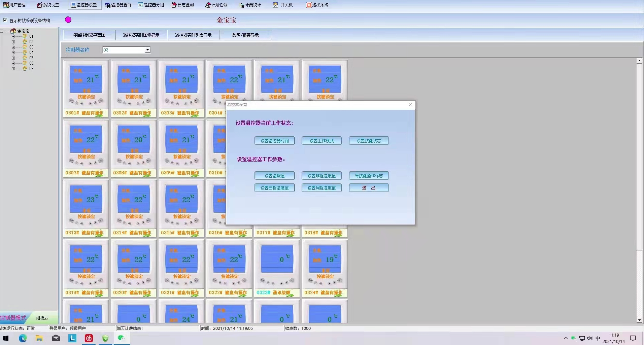The height and width of the screenshot is (345, 644).
Task: Open Microsoft Edge from the taskbar
Action: (23, 338)
